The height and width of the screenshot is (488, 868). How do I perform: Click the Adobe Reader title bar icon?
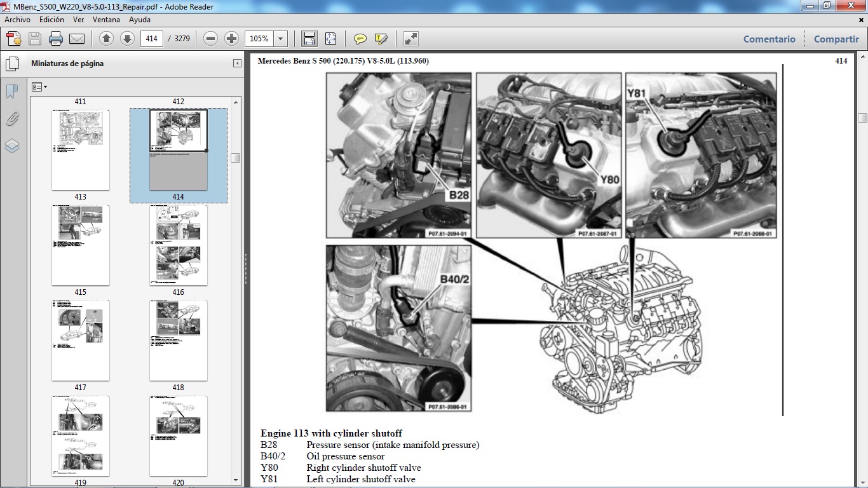[7, 6]
